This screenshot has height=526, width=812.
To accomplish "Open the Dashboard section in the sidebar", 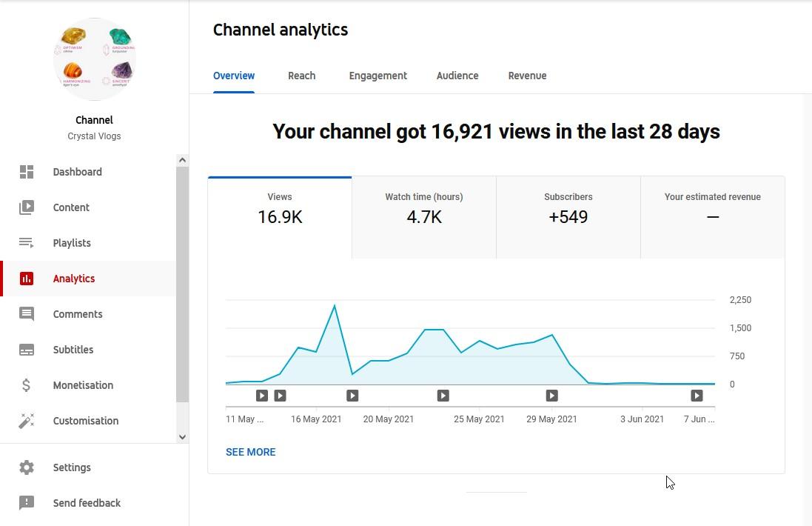I will pos(77,172).
